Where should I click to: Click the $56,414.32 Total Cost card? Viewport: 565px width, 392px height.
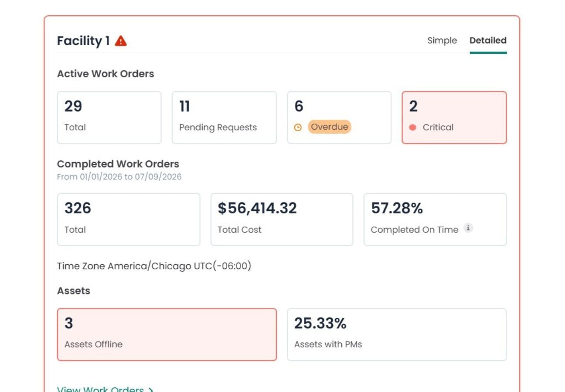(x=282, y=220)
